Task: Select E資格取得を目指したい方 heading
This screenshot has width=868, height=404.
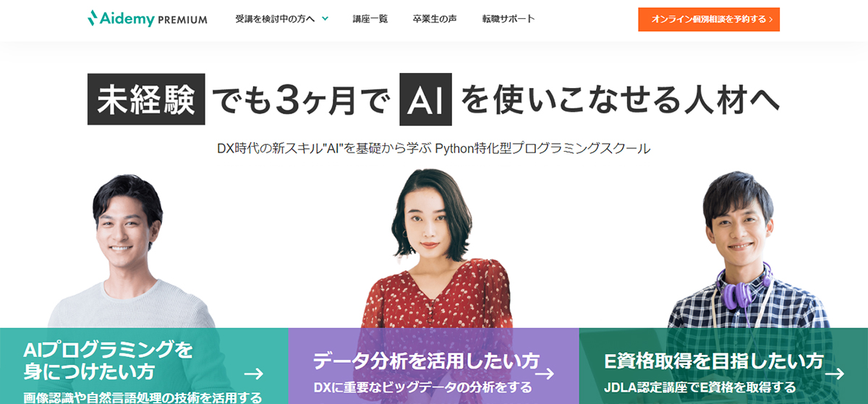Action: [x=713, y=361]
